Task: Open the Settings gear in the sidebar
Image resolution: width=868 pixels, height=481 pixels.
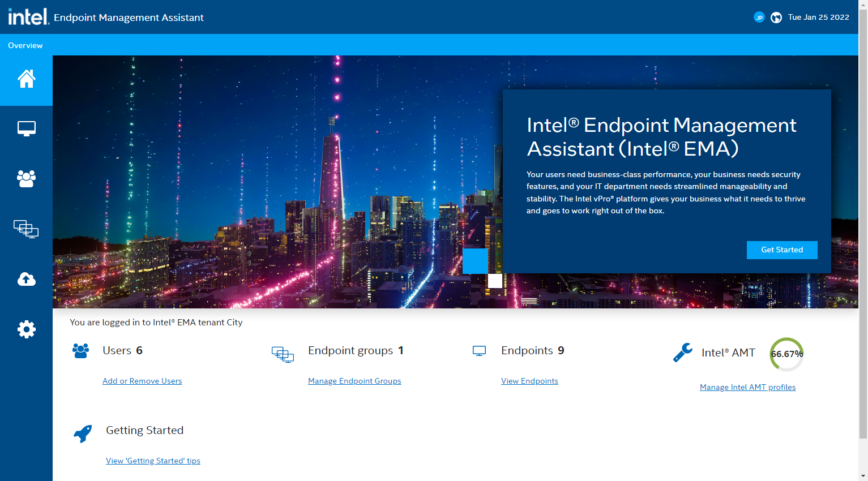Action: click(x=26, y=329)
